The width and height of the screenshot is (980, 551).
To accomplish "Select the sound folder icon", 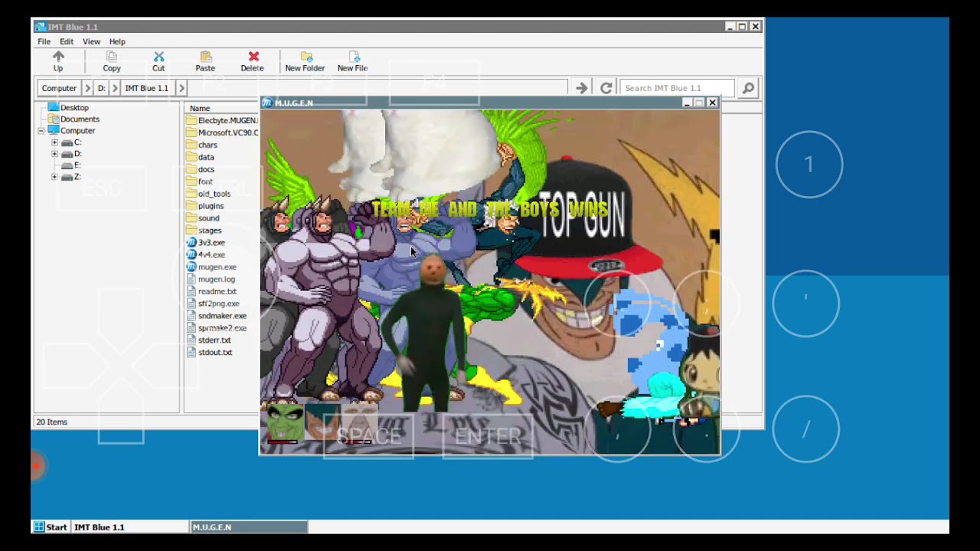I will [191, 218].
